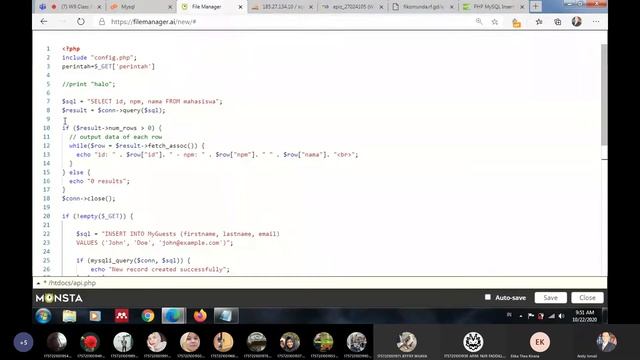Click the $result = $conn->query($sql) line

(x=114, y=110)
